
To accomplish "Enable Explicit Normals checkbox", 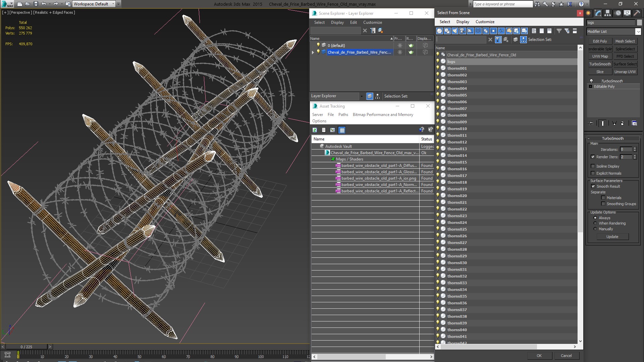I will point(593,173).
